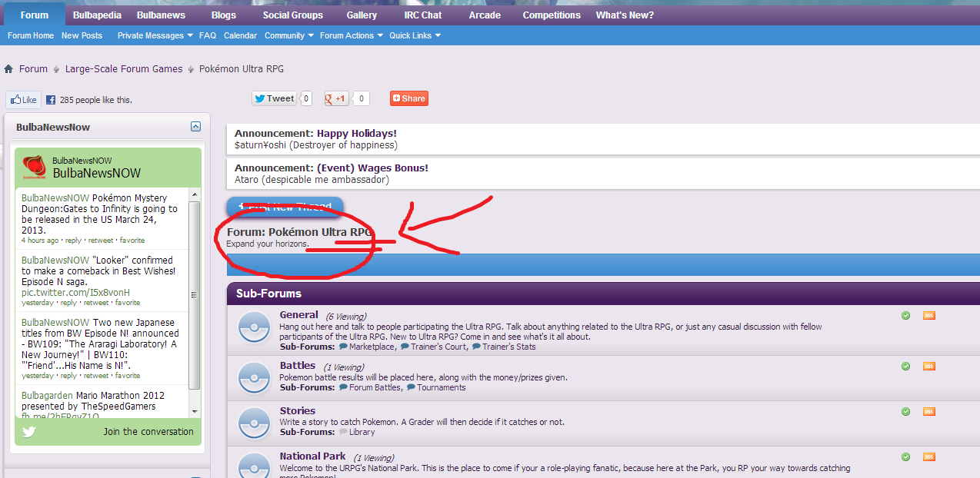
Task: Go to the Blogs tab
Action: point(224,15)
